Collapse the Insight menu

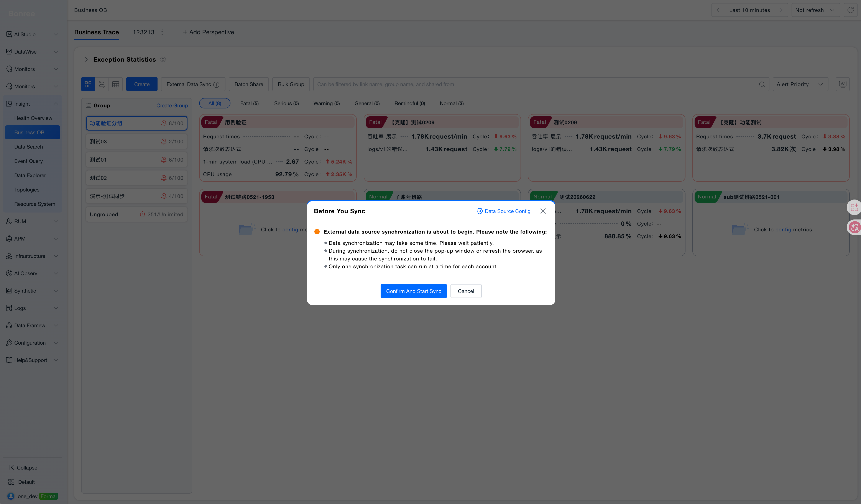[x=32, y=103]
